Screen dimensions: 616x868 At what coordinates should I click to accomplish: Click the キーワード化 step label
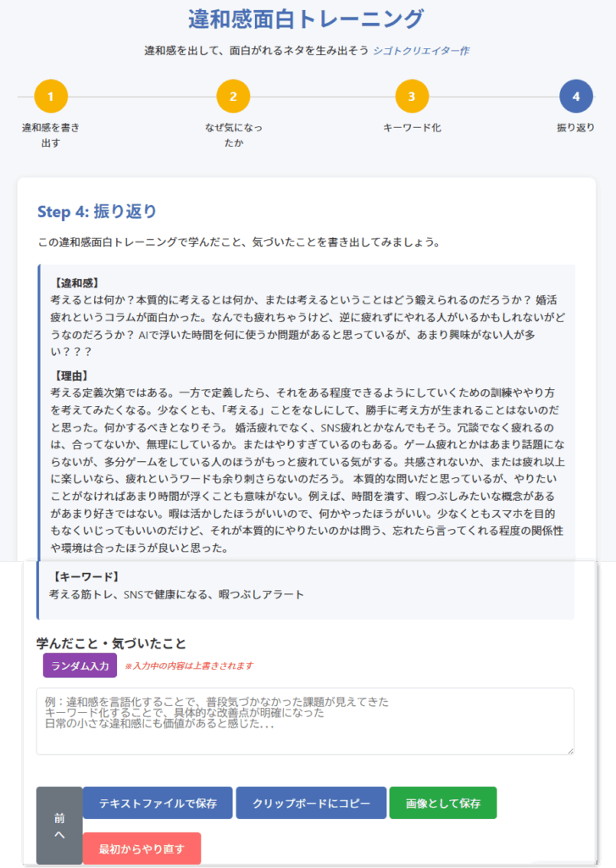click(x=412, y=128)
